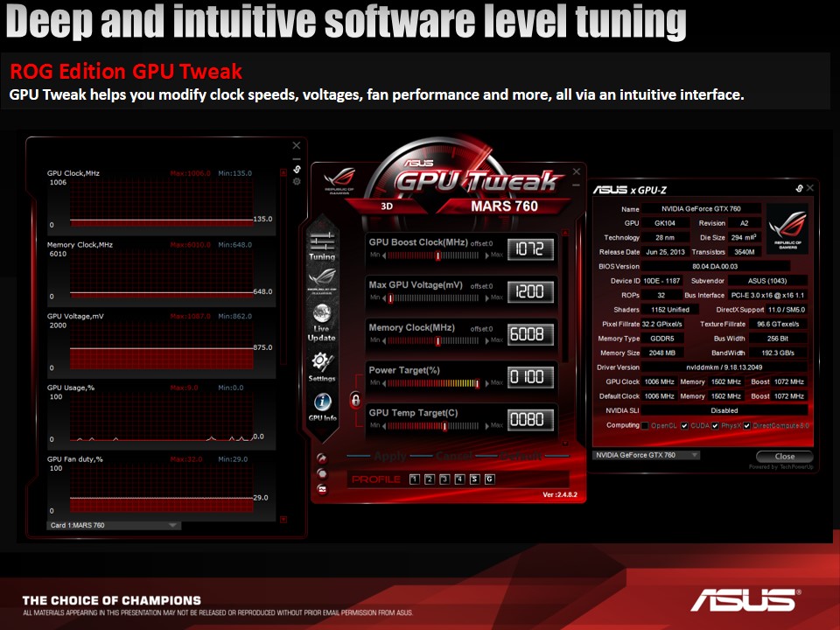Click the Power Target slider handle
The height and width of the screenshot is (630, 840).
tap(478, 383)
